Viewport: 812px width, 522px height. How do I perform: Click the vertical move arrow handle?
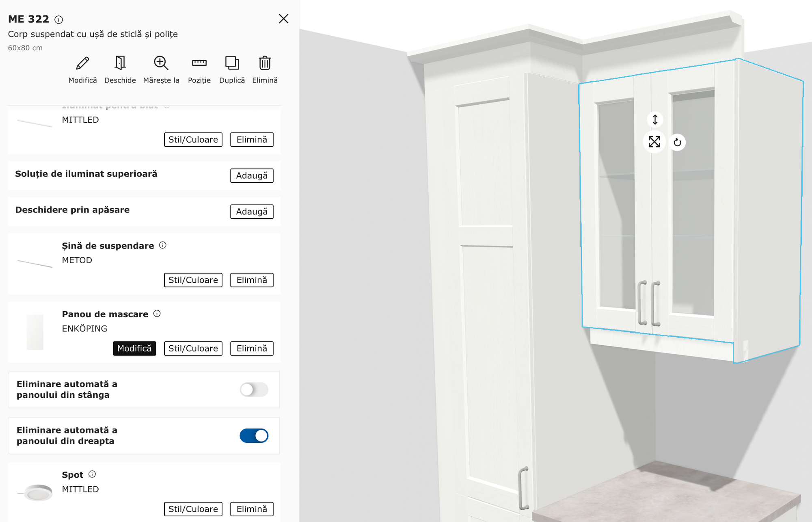tap(655, 119)
